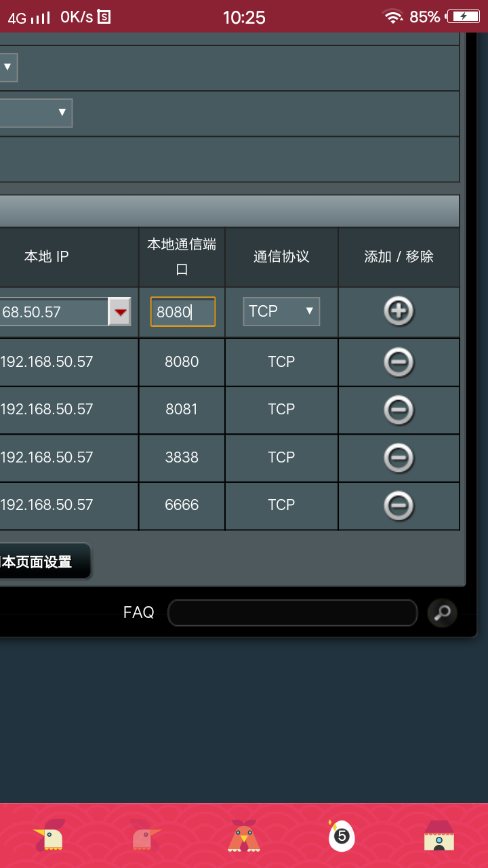Open the white rooster browser icon
Image resolution: width=488 pixels, height=868 pixels.
click(x=50, y=835)
